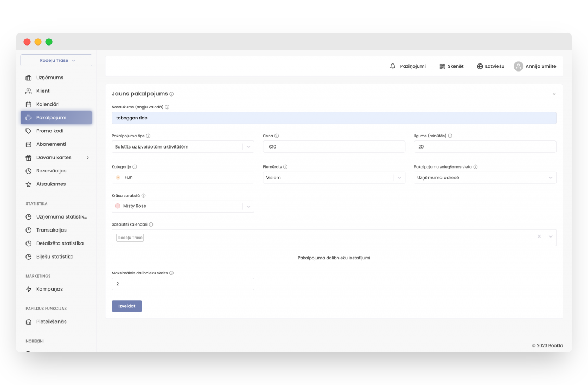Click info icon beside Maksimālais dalībnieku skaits
Image resolution: width=588 pixels, height=385 pixels.
click(171, 273)
